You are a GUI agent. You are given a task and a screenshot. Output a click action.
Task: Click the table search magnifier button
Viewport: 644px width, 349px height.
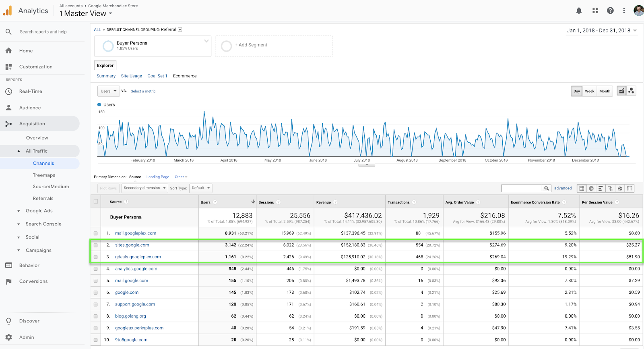tap(547, 188)
